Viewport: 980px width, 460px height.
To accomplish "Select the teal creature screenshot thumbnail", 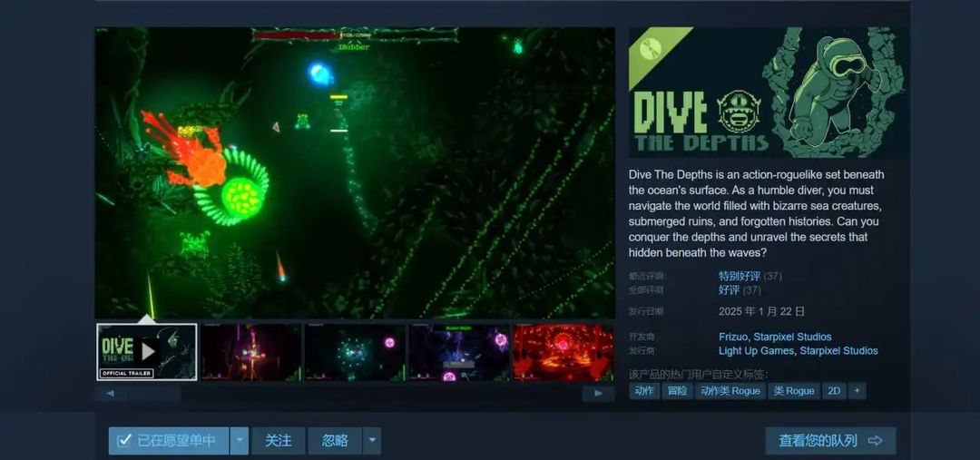I will (355, 352).
